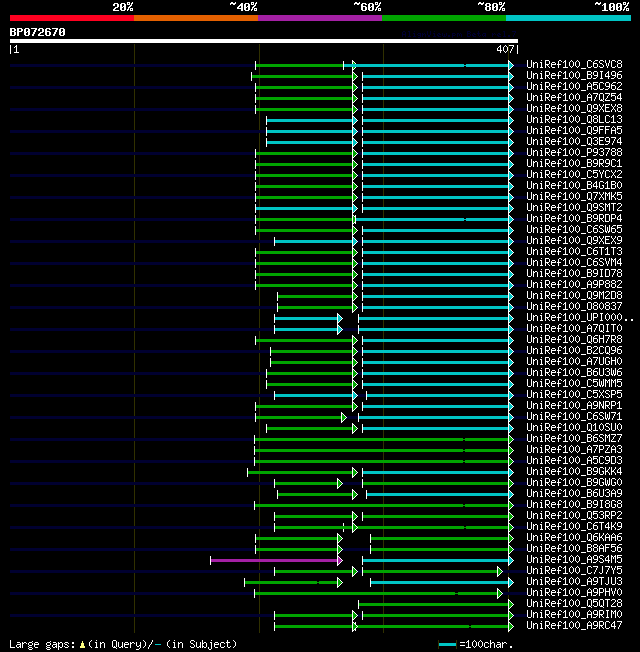Select hit UniRef100_A5C962
Viewport: 640px width, 652px height.
click(x=574, y=86)
